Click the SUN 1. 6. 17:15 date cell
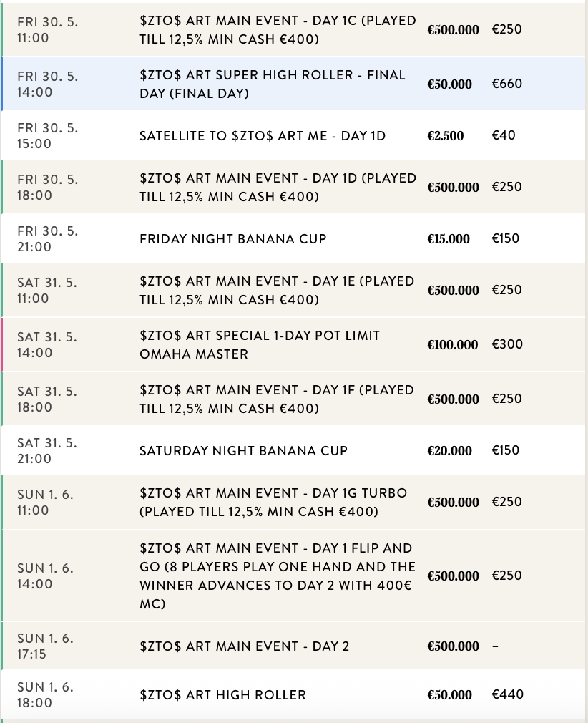The height and width of the screenshot is (723, 588). 45,646
